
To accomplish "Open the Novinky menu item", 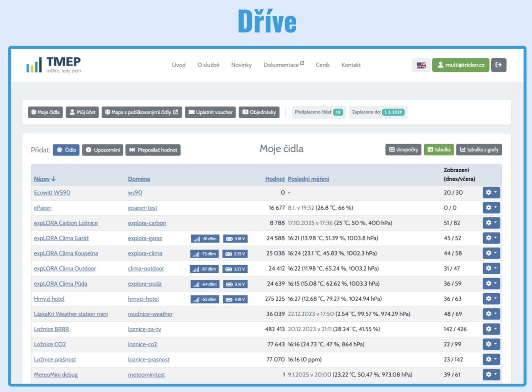I will click(x=241, y=65).
